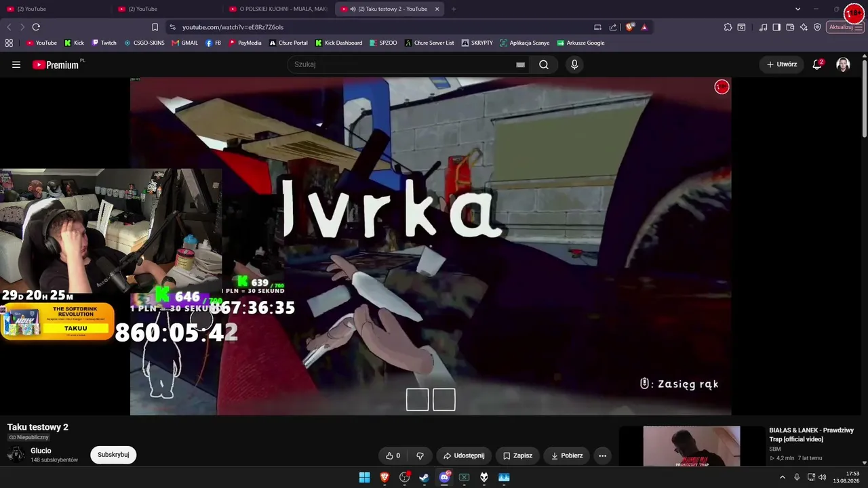Open Brave Shields lion icon
Screen dimensions: 868x488
[x=630, y=27]
